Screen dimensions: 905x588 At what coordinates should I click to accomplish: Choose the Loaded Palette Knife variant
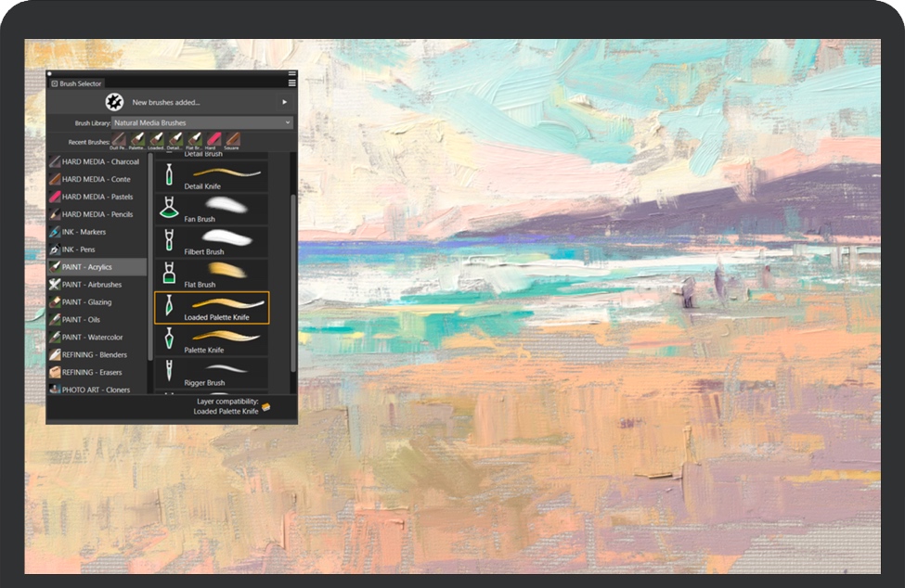click(212, 308)
